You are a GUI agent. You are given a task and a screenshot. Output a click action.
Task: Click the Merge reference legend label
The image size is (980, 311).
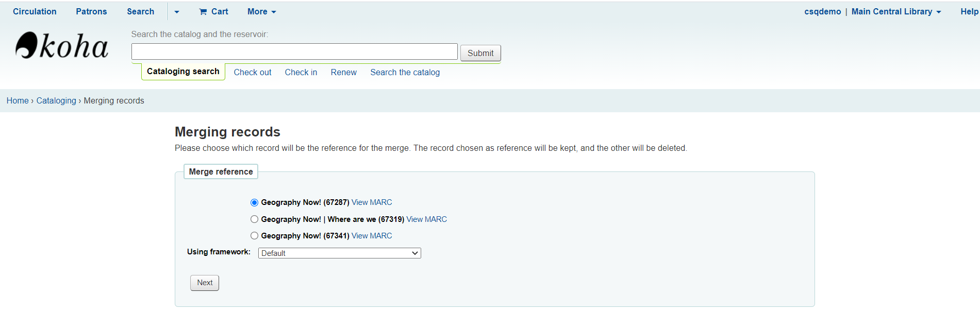(221, 171)
